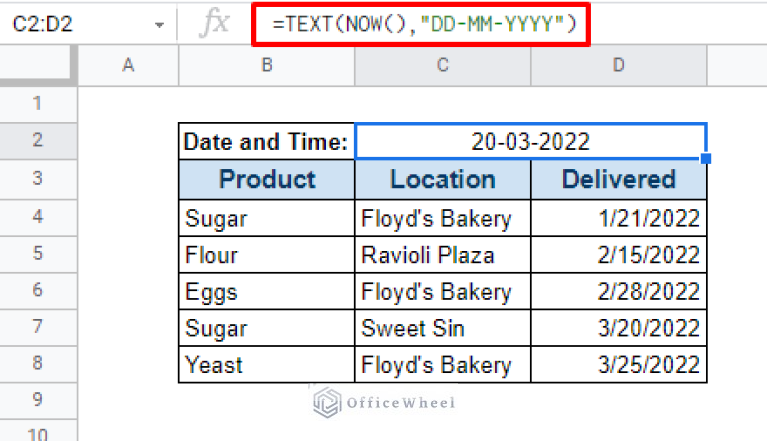767x441 pixels.
Task: Click the Date and Time label cell
Action: click(x=266, y=142)
